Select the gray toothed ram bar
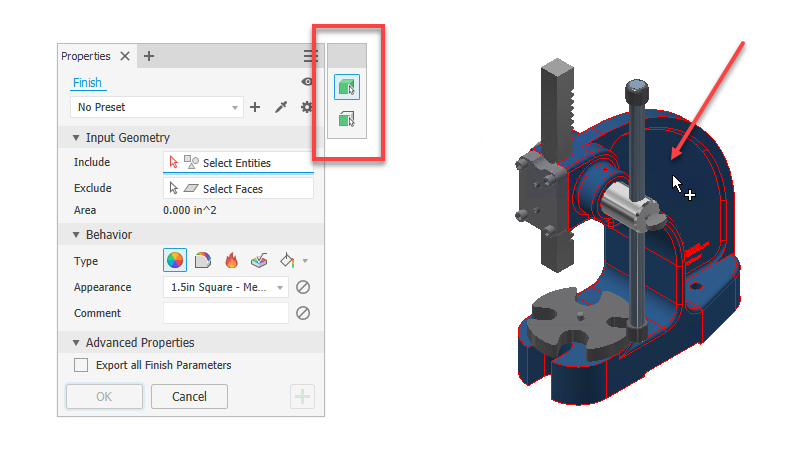The width and height of the screenshot is (800, 450). pyautogui.click(x=558, y=112)
